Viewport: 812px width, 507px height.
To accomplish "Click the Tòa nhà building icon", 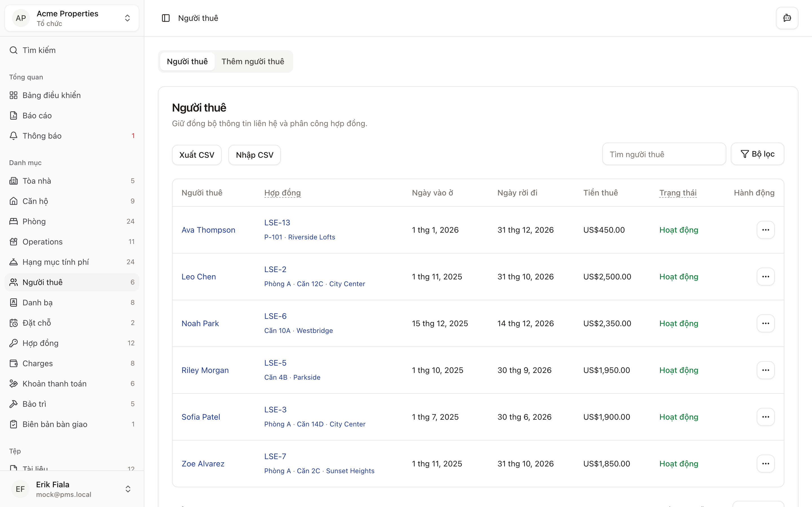I will tap(14, 181).
